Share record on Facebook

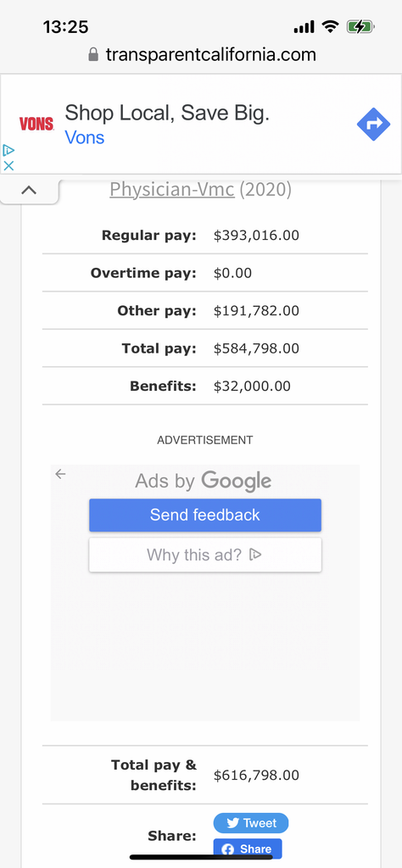(x=248, y=849)
